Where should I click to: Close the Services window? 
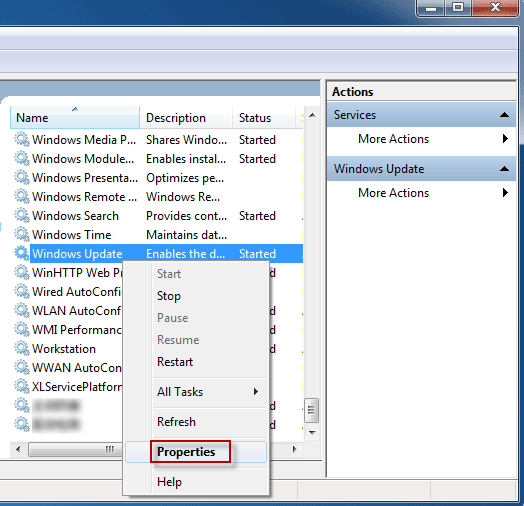click(496, 7)
